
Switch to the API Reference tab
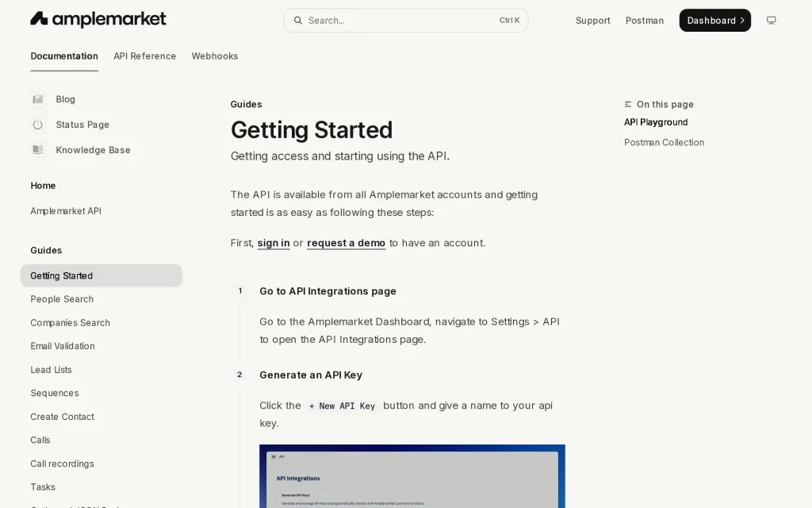click(144, 56)
